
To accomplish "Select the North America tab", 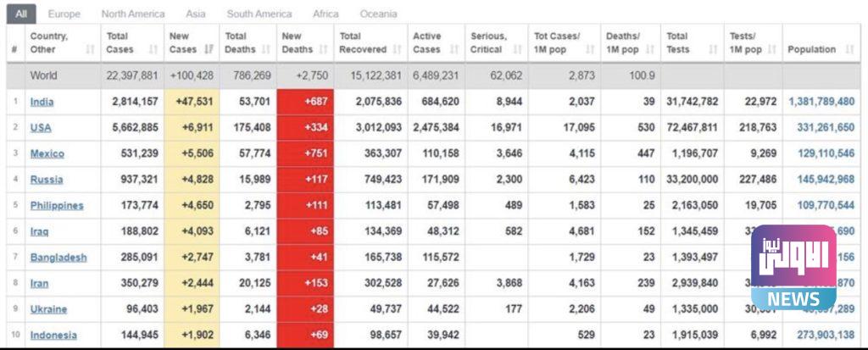I will 133,14.
